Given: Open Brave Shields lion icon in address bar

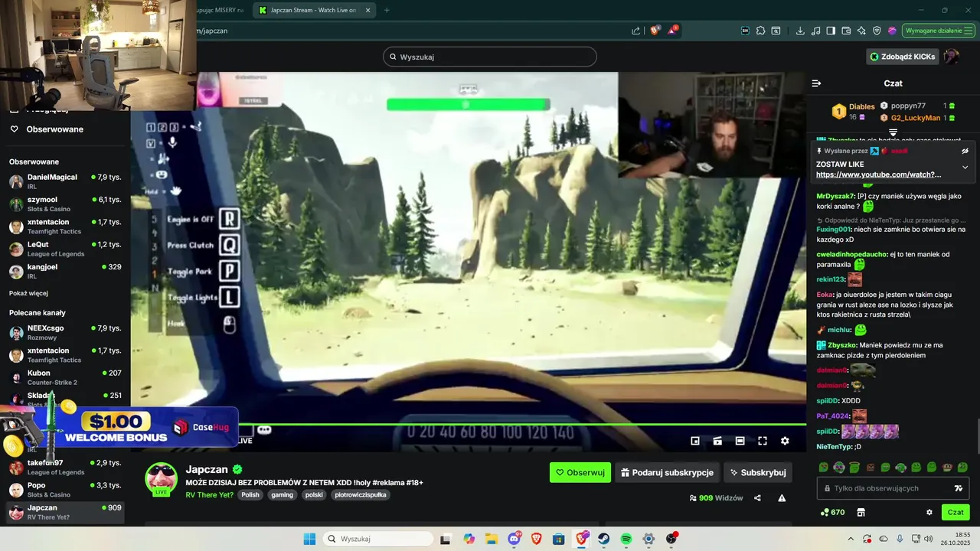Looking at the screenshot, I should click(655, 31).
